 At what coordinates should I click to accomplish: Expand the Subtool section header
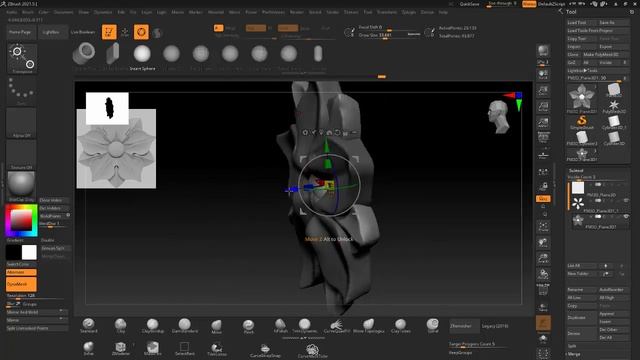[x=576, y=171]
